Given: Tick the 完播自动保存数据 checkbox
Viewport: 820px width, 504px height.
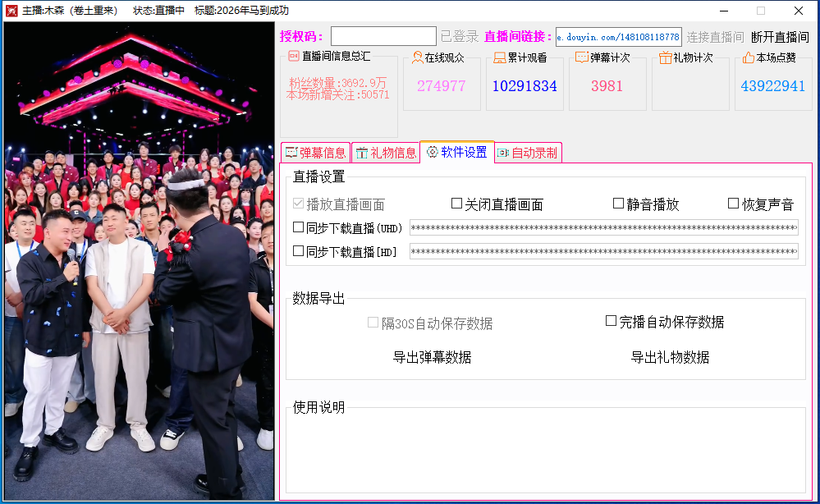Looking at the screenshot, I should 611,320.
